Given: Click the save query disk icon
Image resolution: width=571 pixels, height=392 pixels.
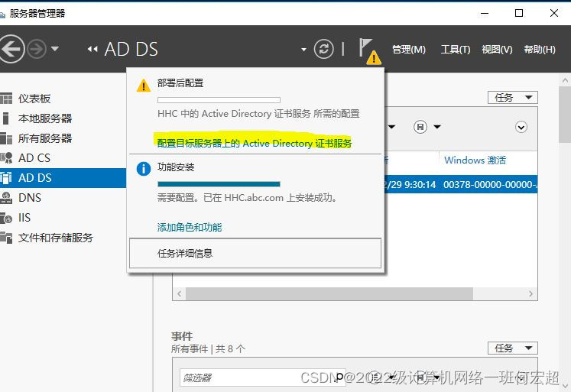Looking at the screenshot, I should click(x=420, y=127).
